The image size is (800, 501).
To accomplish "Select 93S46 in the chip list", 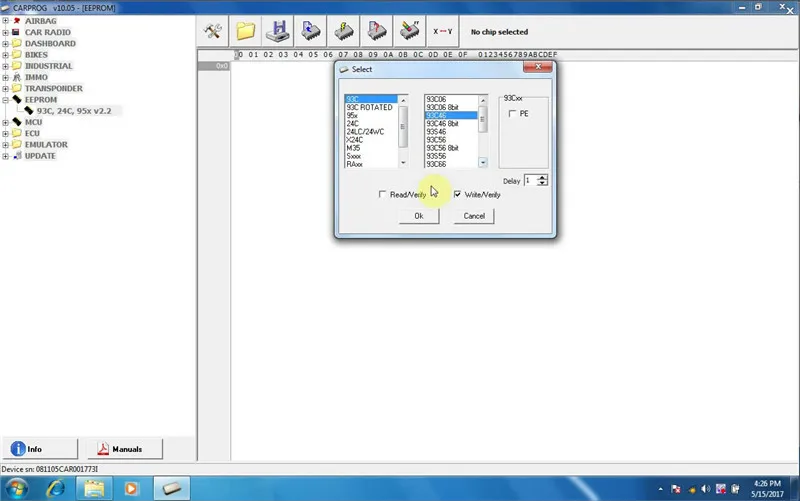I will tap(436, 132).
